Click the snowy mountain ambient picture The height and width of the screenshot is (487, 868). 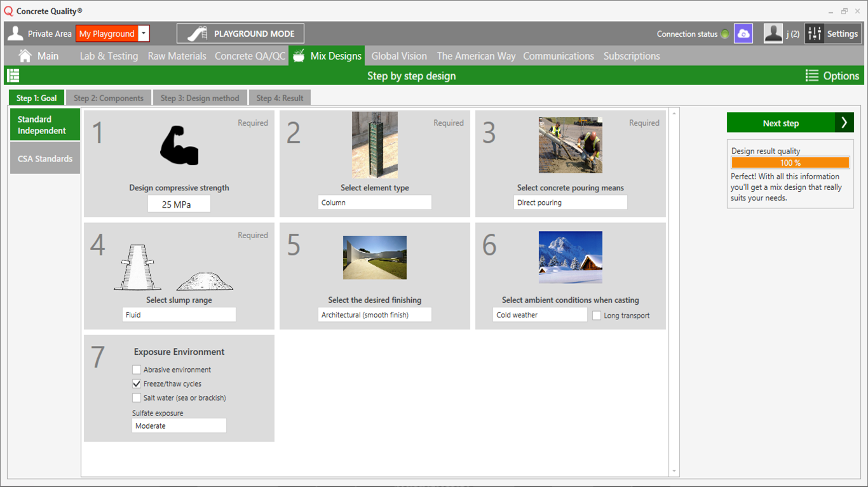[571, 257]
